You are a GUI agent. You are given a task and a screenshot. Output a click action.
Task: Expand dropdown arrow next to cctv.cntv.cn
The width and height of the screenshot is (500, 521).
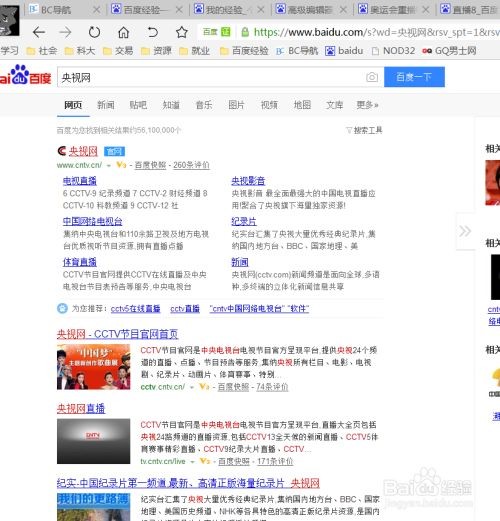point(192,387)
